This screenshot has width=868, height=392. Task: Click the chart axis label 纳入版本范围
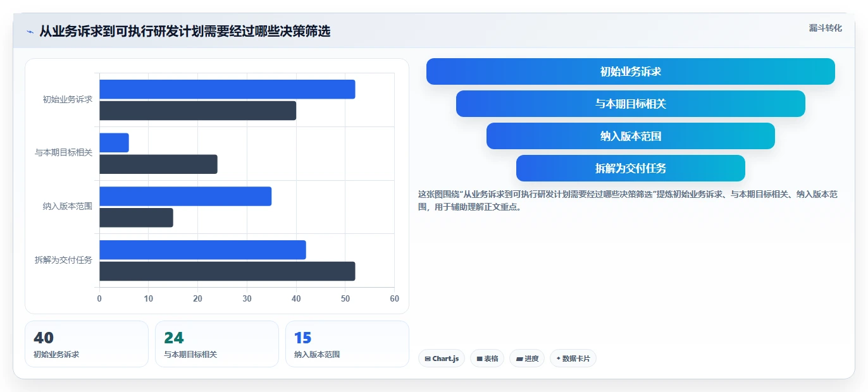[68, 206]
